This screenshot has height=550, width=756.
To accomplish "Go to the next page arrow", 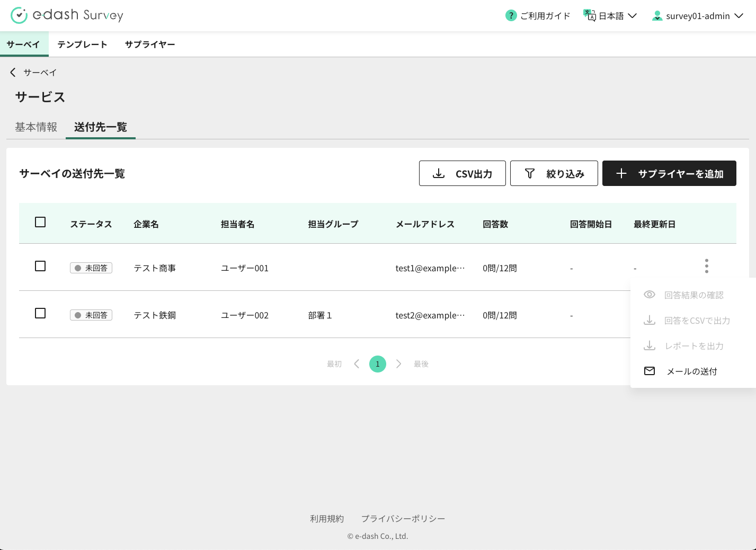I will [x=399, y=364].
